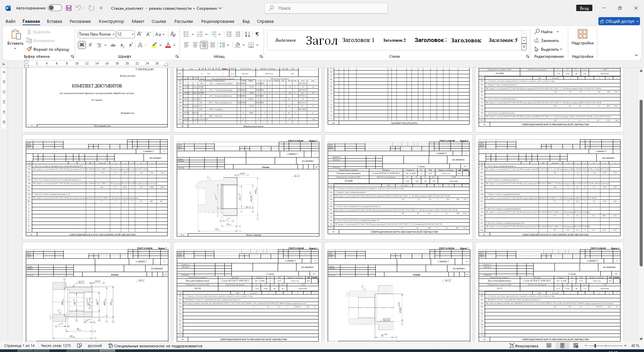Screen dimensions: 644x352
Task: Apply the Заголовок 1 style
Action: pos(358,40)
